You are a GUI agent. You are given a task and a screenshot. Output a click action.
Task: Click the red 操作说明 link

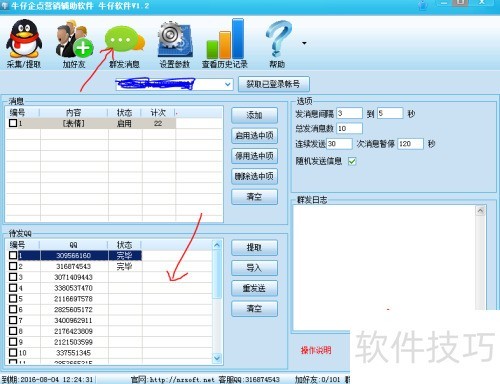[x=316, y=350]
